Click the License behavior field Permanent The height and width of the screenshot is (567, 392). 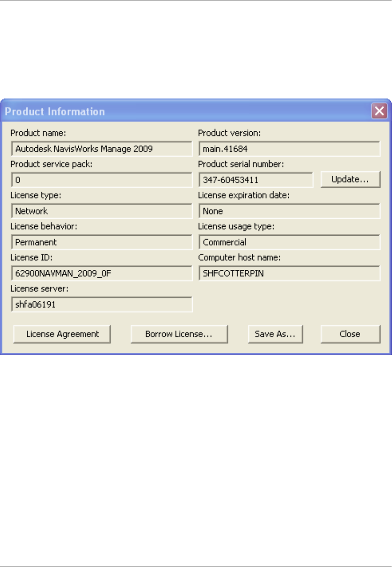pyautogui.click(x=102, y=242)
